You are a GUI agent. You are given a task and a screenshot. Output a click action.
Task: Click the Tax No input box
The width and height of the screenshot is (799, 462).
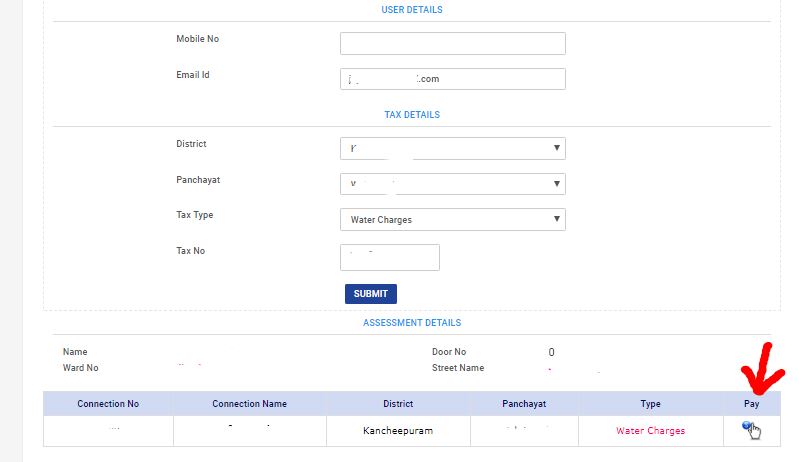(389, 257)
